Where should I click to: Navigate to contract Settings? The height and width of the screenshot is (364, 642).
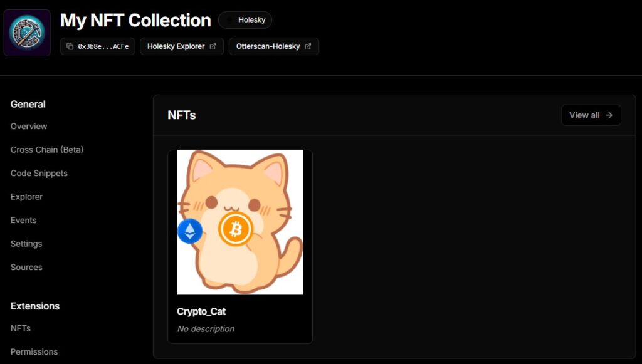pyautogui.click(x=26, y=244)
